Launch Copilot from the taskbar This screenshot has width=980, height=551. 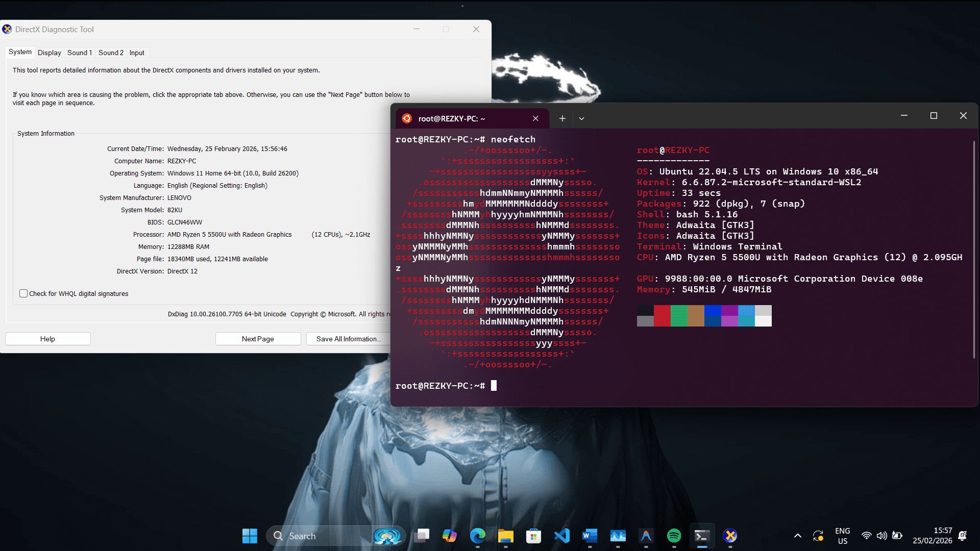tap(450, 536)
